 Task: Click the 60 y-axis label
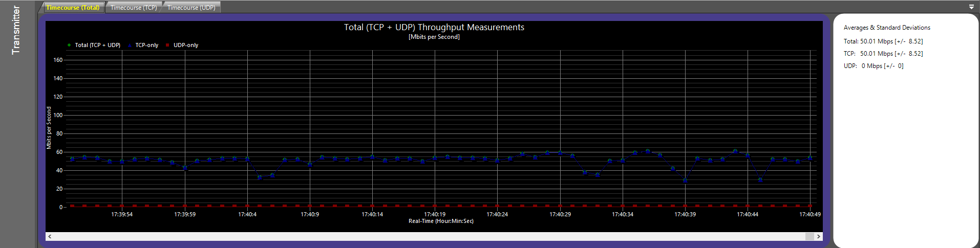(x=59, y=152)
